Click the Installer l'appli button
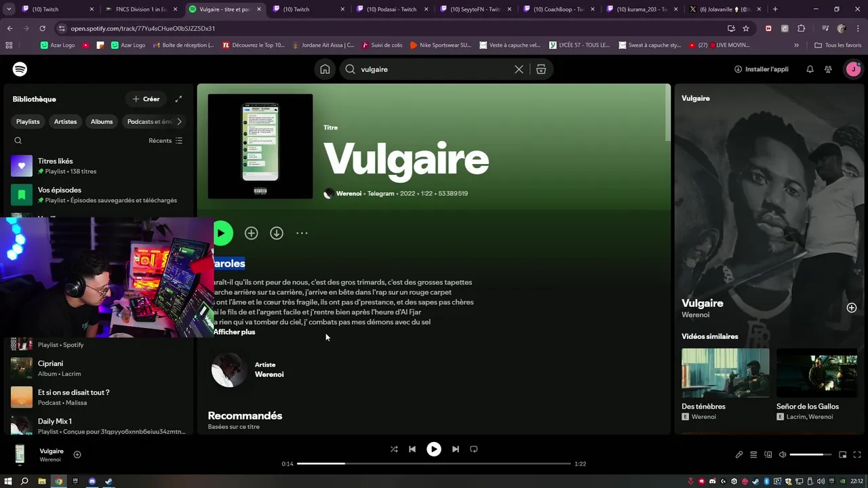868x488 pixels. [762, 69]
